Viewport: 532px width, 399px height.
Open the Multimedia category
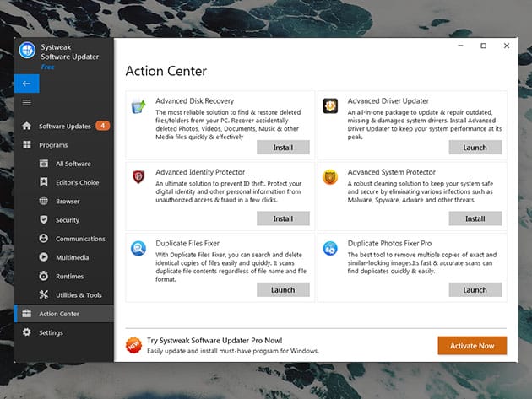(64, 257)
